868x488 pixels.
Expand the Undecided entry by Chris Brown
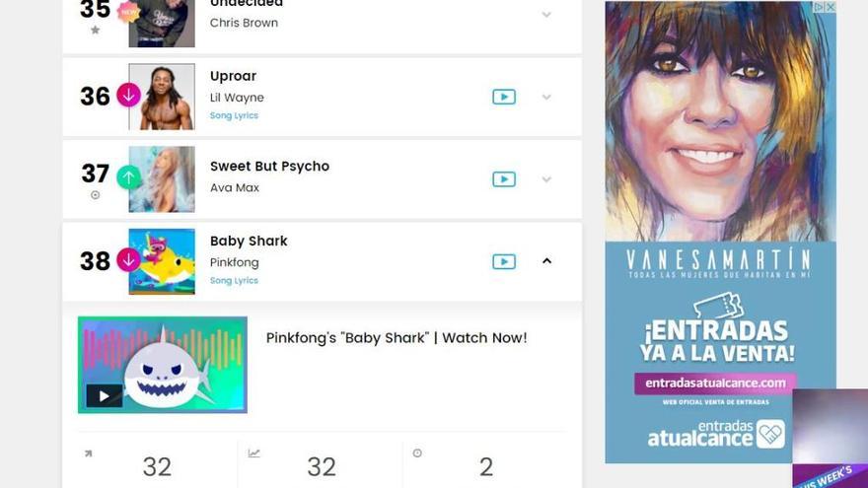546,15
